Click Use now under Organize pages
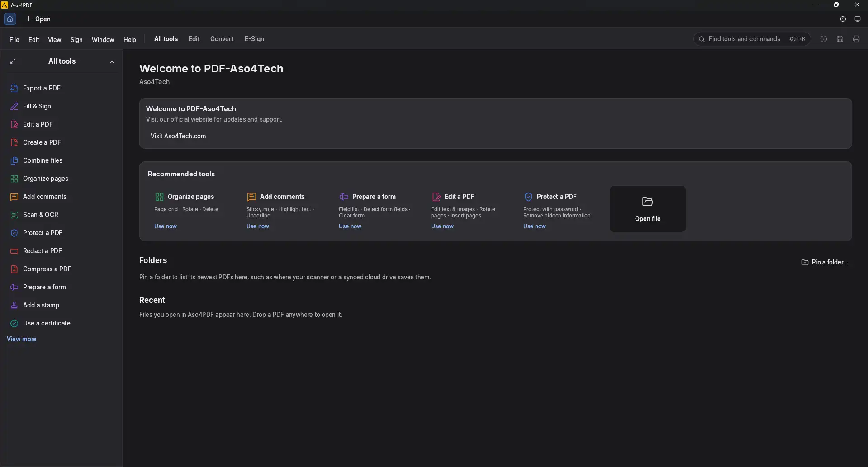This screenshot has height=467, width=868. point(166,226)
